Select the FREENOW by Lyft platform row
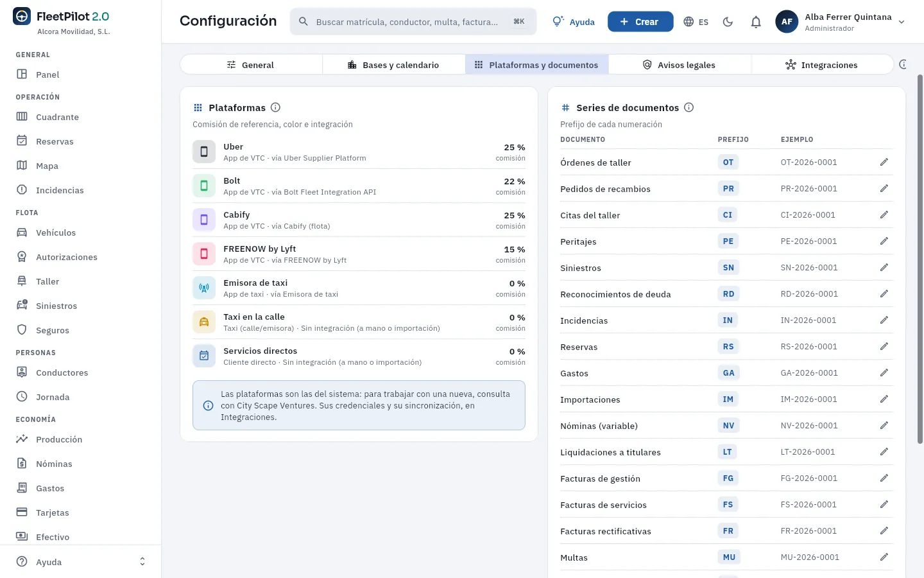This screenshot has height=578, width=924. [359, 254]
